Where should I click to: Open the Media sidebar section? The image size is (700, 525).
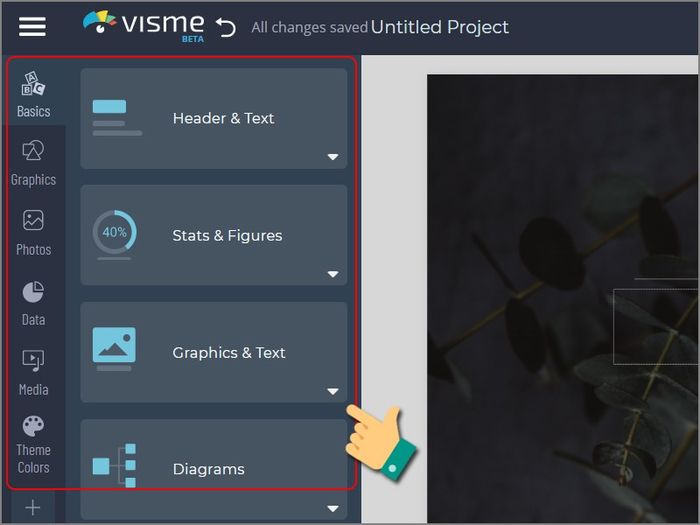coord(33,373)
